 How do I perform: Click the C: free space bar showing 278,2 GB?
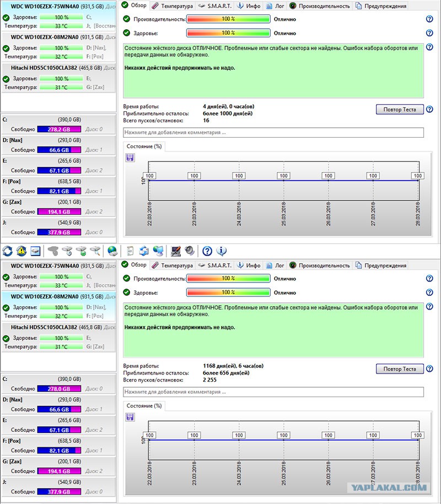click(59, 129)
